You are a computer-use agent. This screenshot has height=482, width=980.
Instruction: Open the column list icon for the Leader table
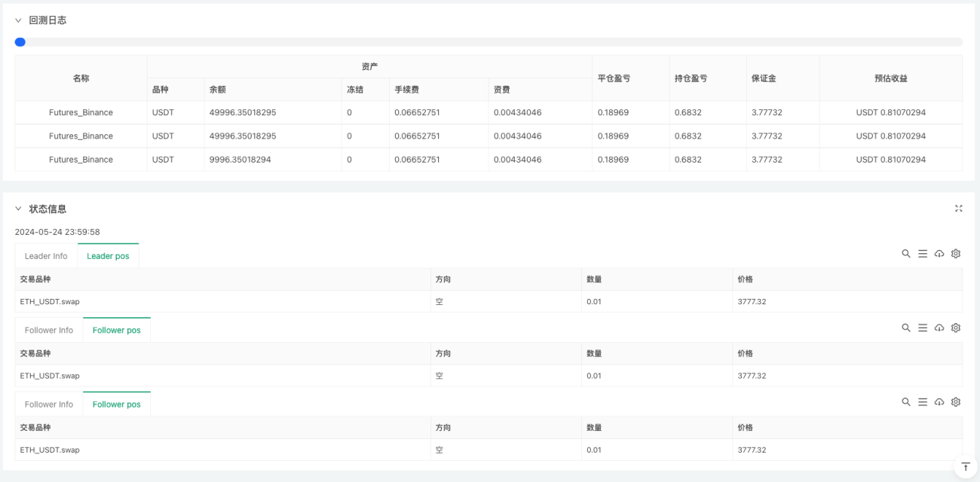[x=923, y=254]
